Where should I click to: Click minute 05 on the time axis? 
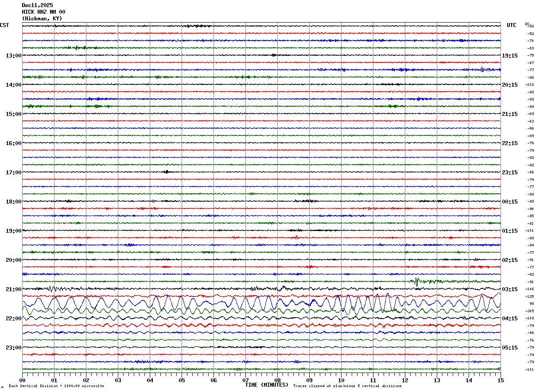(x=182, y=380)
